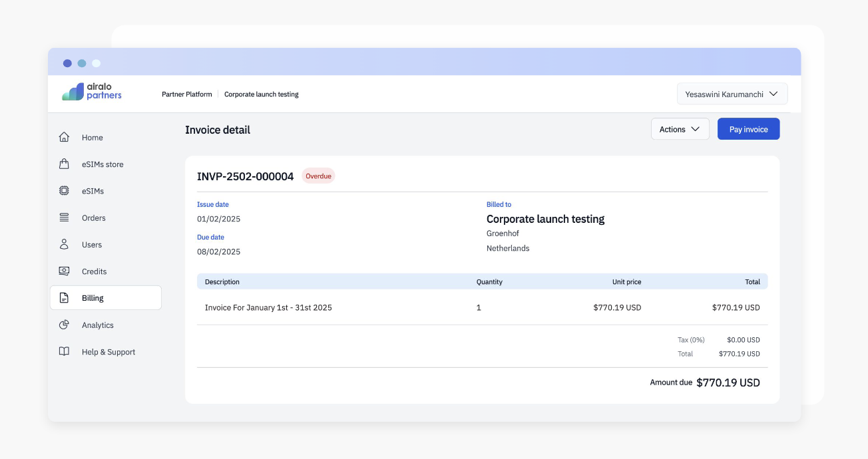Open the Users icon in the sidebar
The width and height of the screenshot is (868, 459).
[63, 244]
